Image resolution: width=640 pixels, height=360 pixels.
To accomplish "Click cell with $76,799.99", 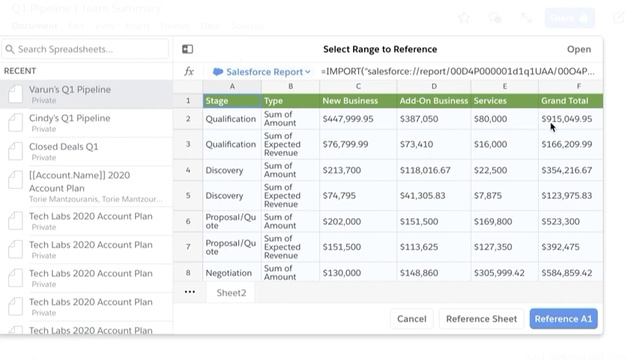I will [358, 144].
